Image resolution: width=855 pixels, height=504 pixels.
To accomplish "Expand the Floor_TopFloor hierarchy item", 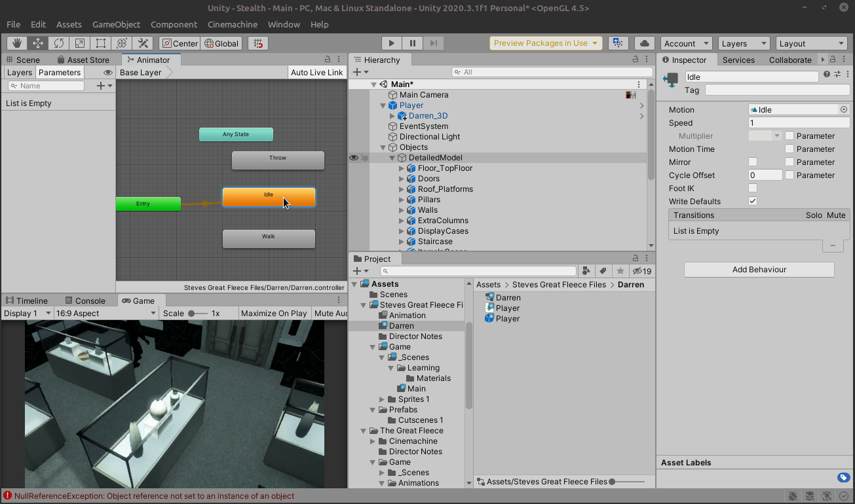I will (x=402, y=168).
